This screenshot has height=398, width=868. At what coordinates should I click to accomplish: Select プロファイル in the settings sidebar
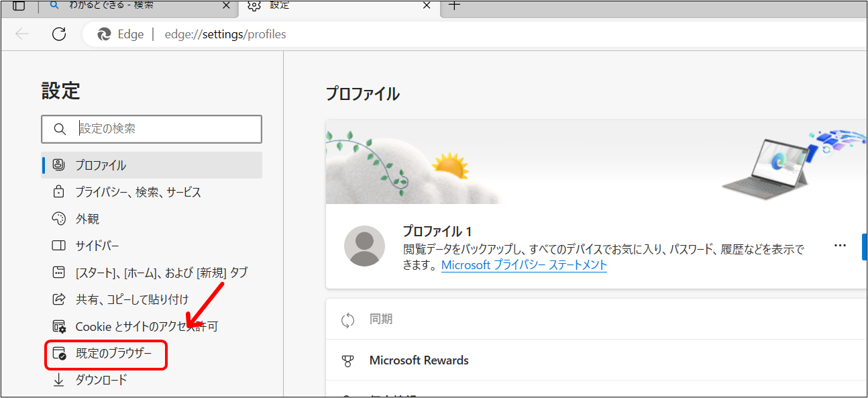click(152, 165)
